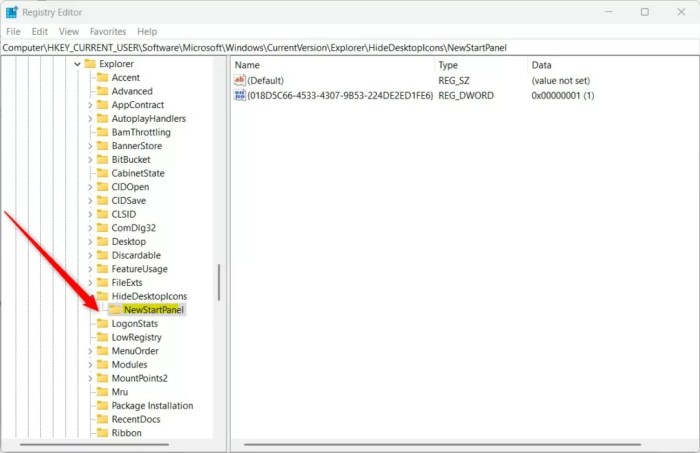The height and width of the screenshot is (453, 700).
Task: Select the Modules key label
Action: (x=129, y=365)
